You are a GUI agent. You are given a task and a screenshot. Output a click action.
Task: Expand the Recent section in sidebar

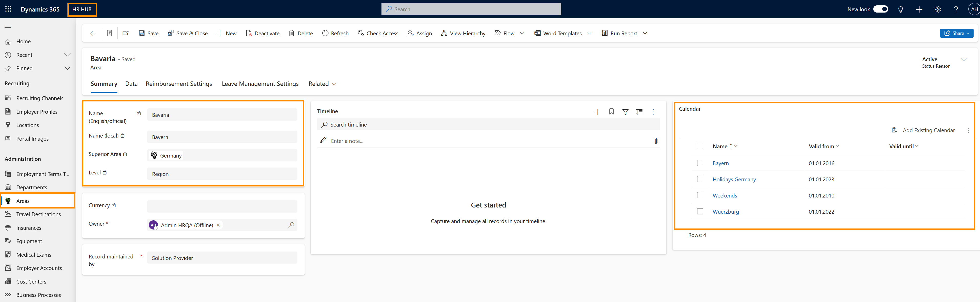(67, 55)
